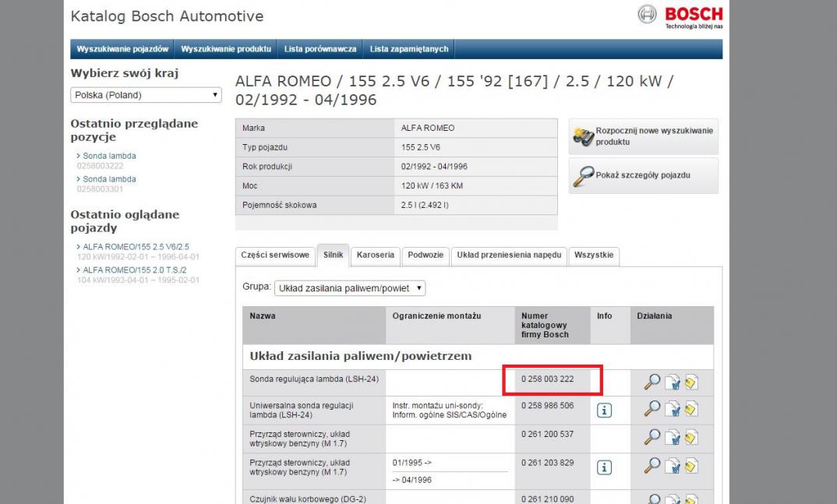Open details magnifier for part 0 261 200 537
Viewport: 837px width, 504px height.
[652, 437]
